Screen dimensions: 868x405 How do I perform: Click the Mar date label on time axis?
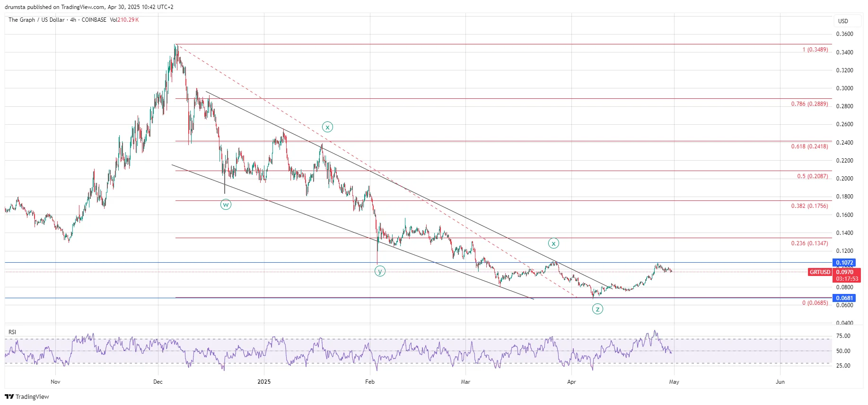click(465, 382)
